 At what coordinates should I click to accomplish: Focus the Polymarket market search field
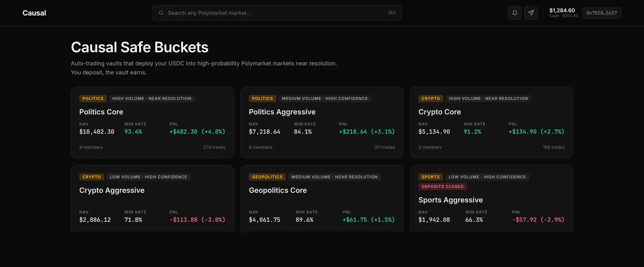tap(277, 13)
